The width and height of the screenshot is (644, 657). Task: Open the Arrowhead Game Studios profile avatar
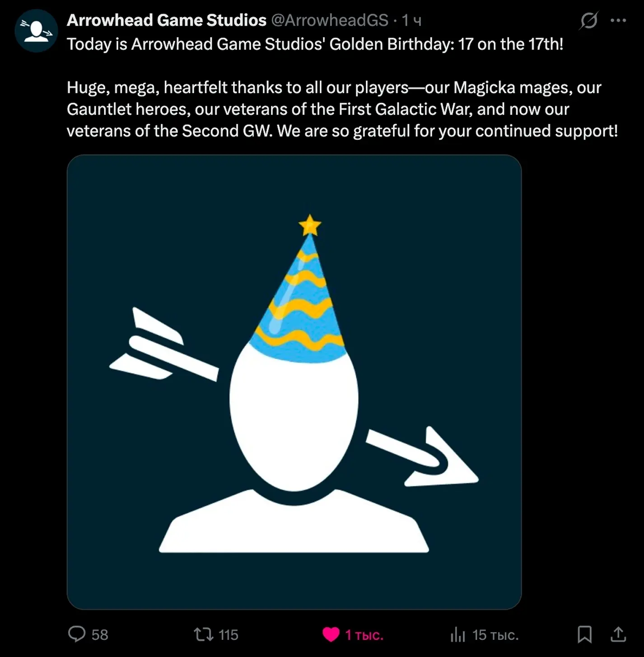click(37, 31)
